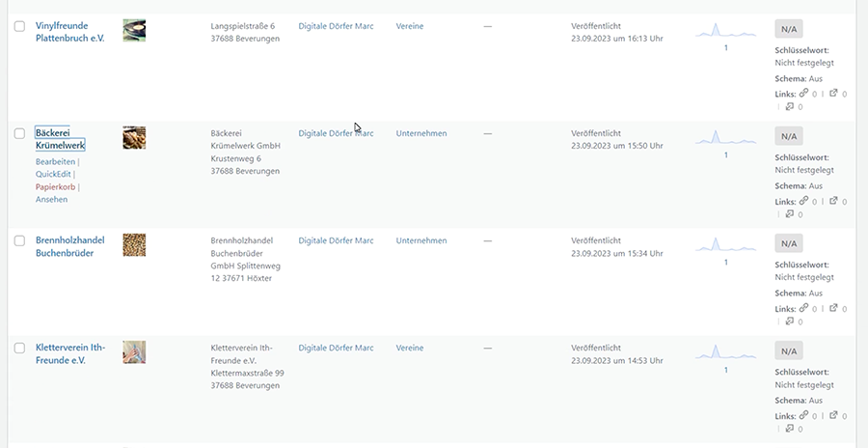The height and width of the screenshot is (448, 868).
Task: Select the Vinylfreunde Plattenbruch e.V. checkbox
Action: (19, 27)
